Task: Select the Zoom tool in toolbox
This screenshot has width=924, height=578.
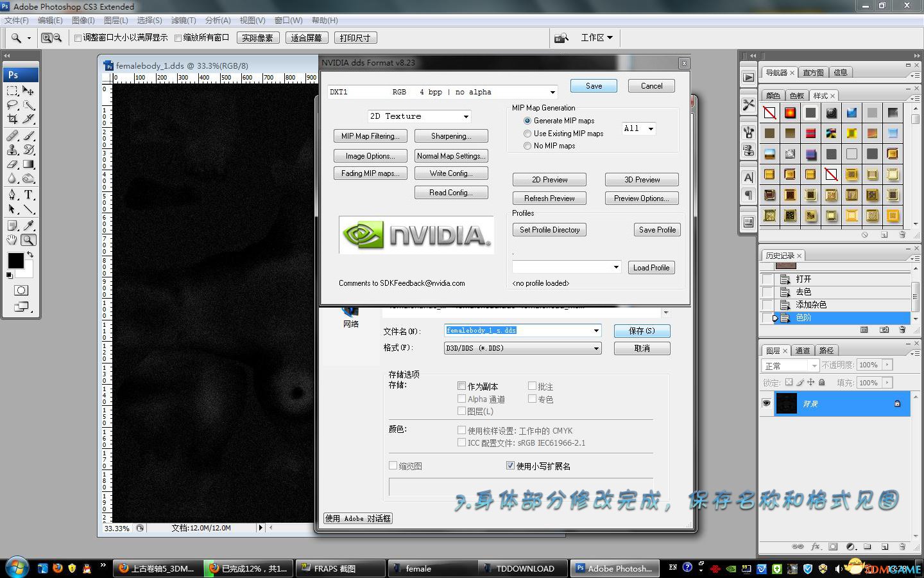Action: 28,240
